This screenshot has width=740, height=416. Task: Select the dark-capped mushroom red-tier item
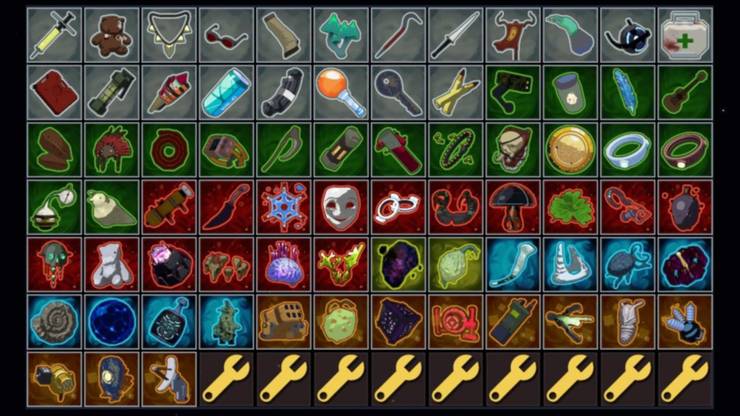click(513, 207)
